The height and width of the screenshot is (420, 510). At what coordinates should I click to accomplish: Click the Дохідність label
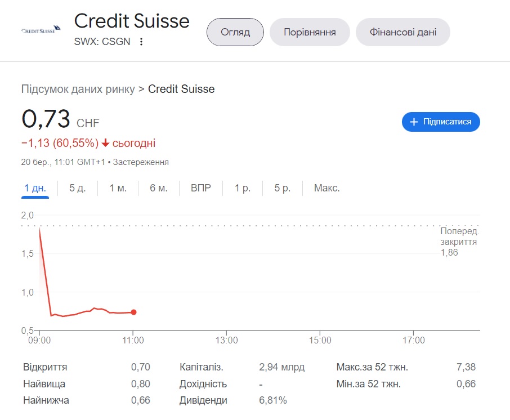(203, 384)
